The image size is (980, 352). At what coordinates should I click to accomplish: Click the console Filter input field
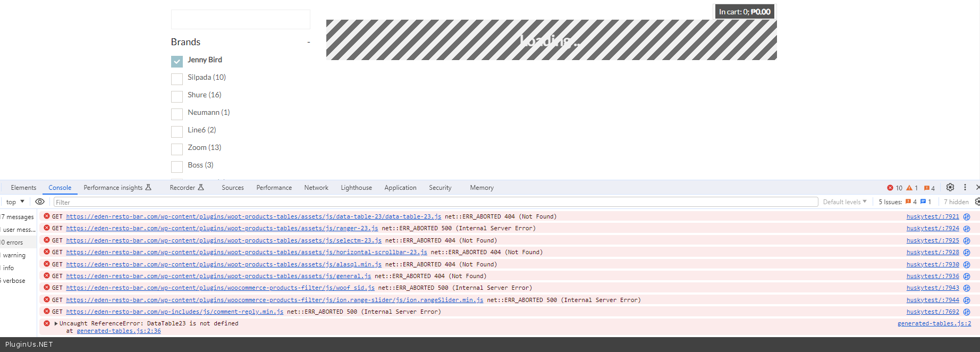click(x=436, y=202)
